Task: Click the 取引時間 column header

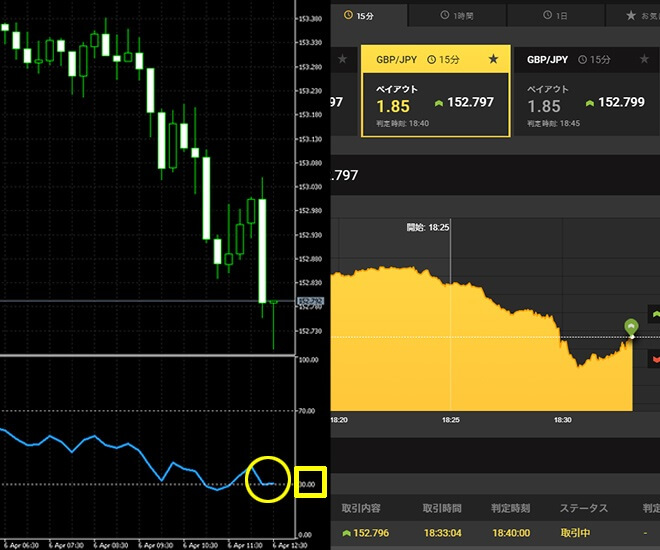Action: pyautogui.click(x=442, y=508)
